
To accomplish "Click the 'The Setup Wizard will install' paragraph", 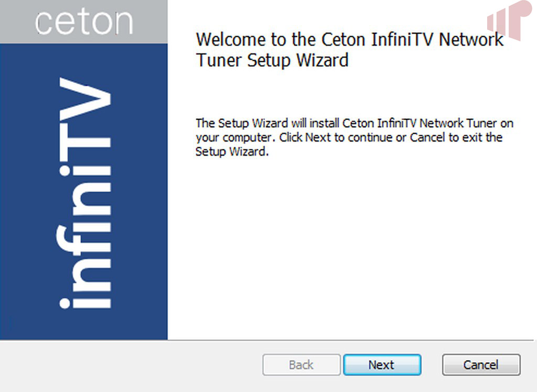I will (355, 137).
